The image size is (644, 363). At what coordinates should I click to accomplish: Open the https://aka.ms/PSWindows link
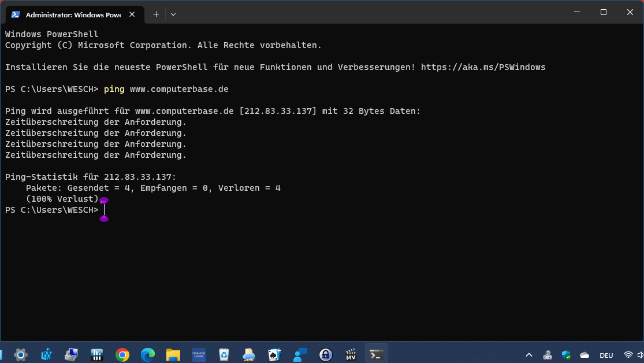[483, 67]
